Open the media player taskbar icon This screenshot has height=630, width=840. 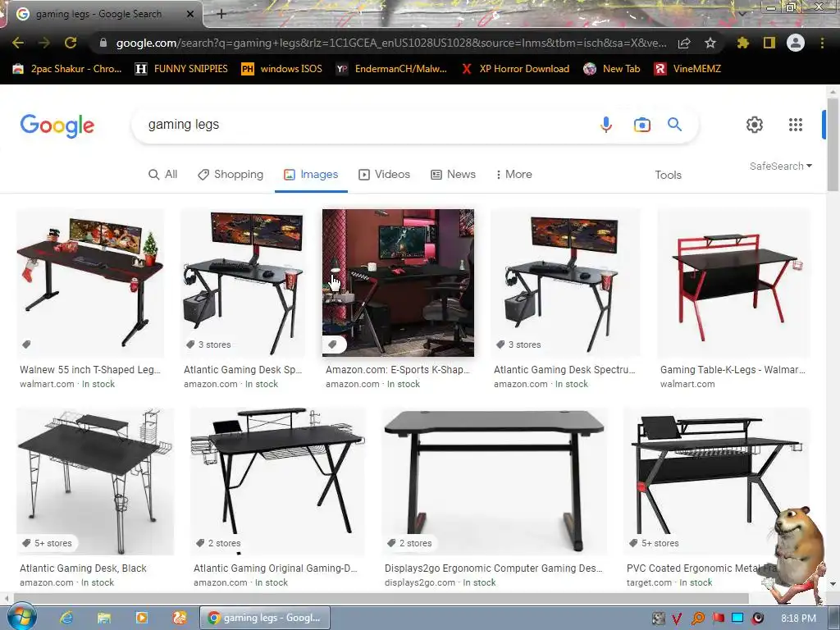pos(142,618)
